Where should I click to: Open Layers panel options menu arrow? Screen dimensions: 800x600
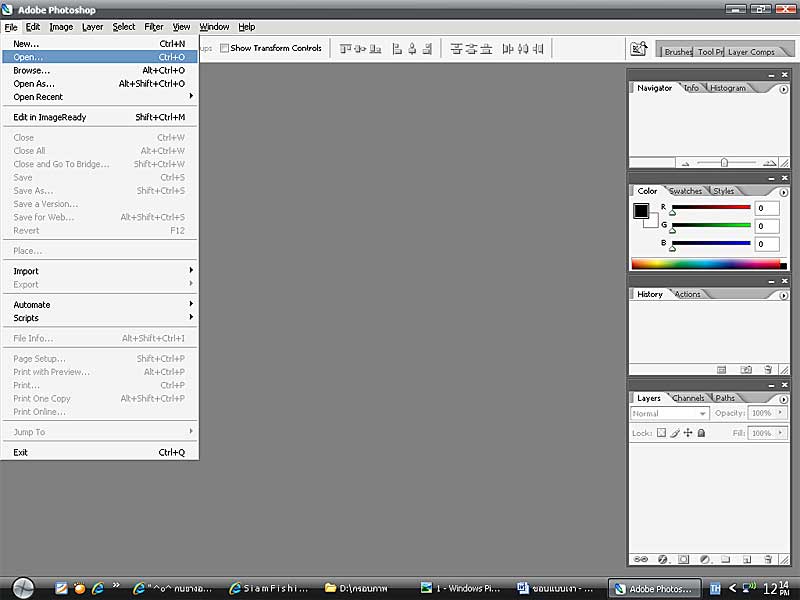pos(784,399)
